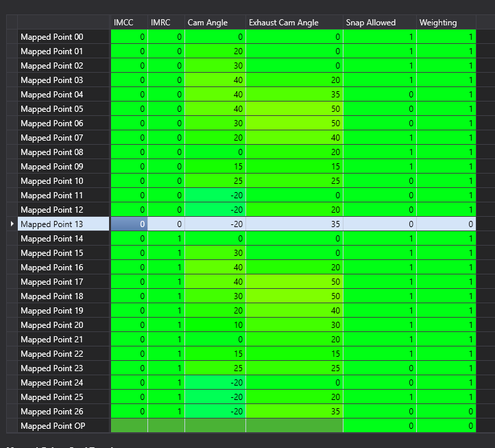
Task: Click IMCC cell for Mapped Point 08
Action: [129, 152]
